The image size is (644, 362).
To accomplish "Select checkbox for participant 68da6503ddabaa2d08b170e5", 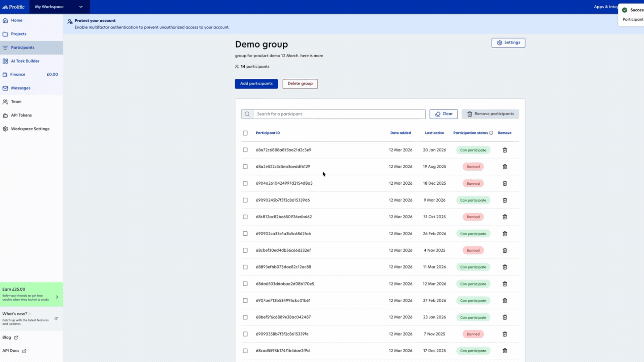I will coord(245,284).
